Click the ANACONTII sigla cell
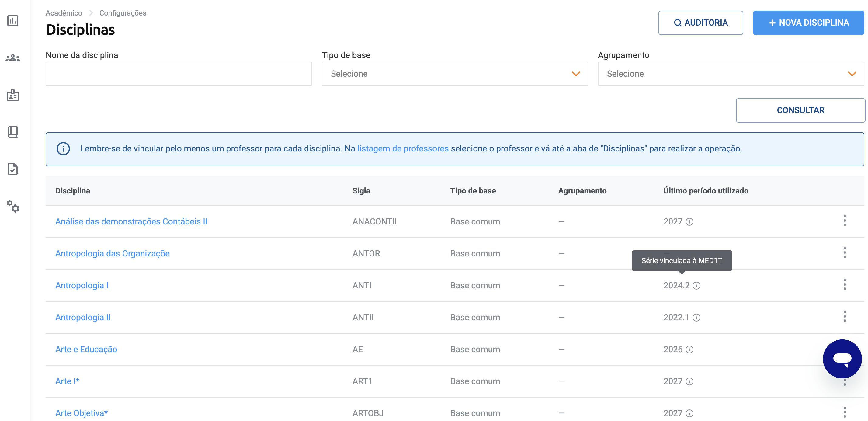This screenshot has width=868, height=421. pyautogui.click(x=374, y=222)
